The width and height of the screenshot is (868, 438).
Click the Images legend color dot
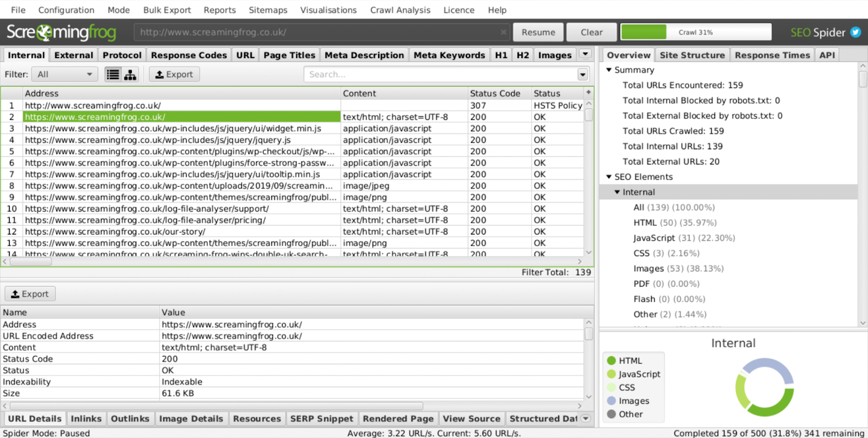[x=611, y=401]
